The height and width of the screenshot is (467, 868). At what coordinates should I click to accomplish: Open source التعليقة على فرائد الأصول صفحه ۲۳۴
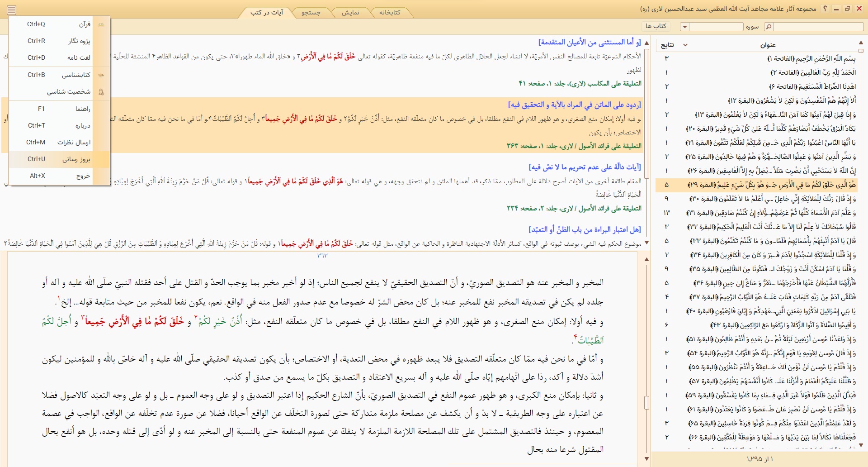[x=574, y=209]
